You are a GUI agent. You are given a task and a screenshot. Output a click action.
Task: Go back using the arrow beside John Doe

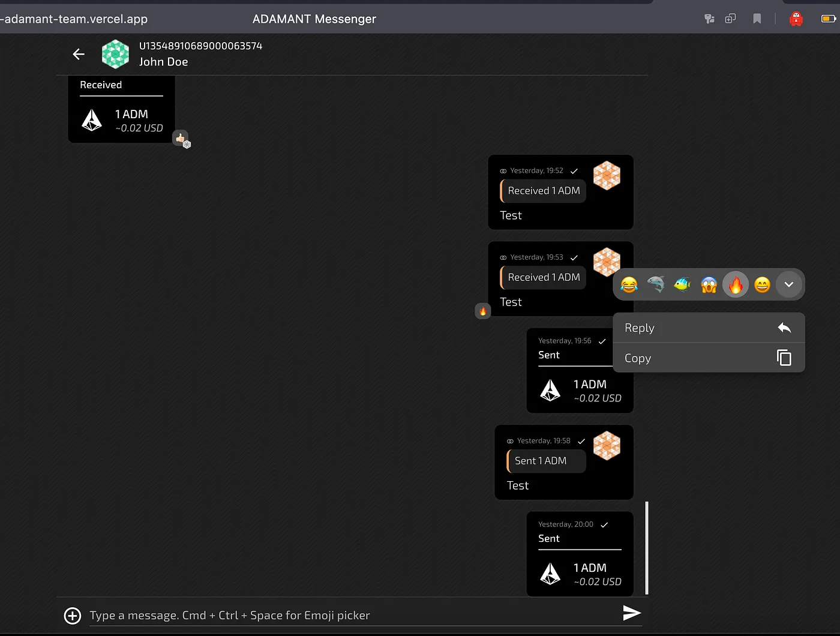point(79,54)
